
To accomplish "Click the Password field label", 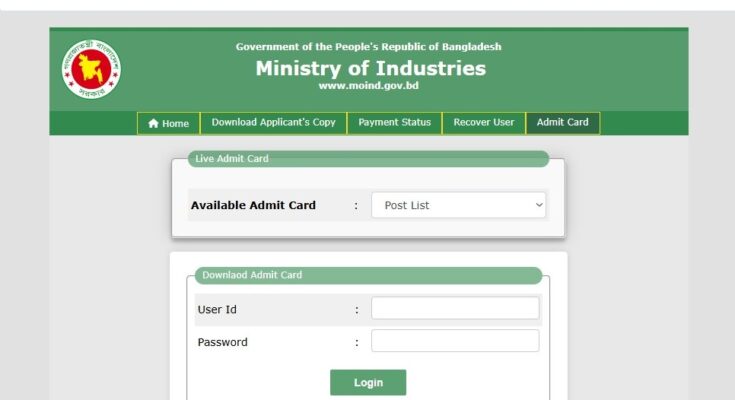I will click(223, 343).
